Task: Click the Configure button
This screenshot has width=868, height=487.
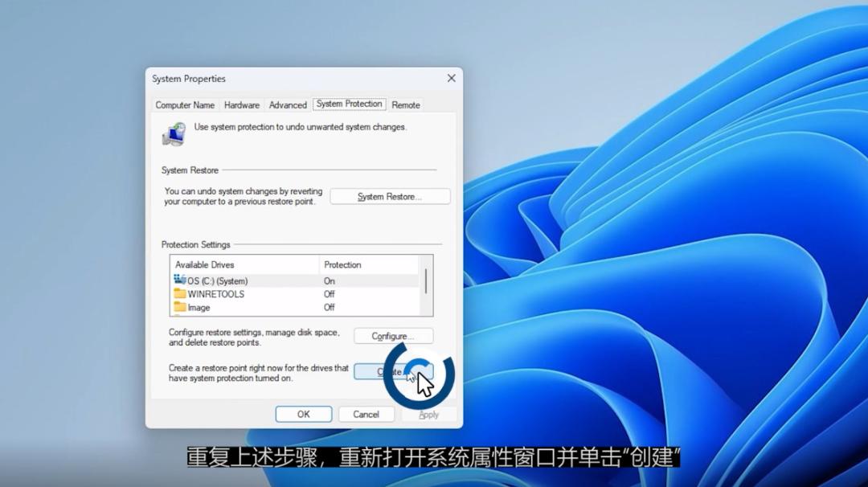Action: point(394,336)
